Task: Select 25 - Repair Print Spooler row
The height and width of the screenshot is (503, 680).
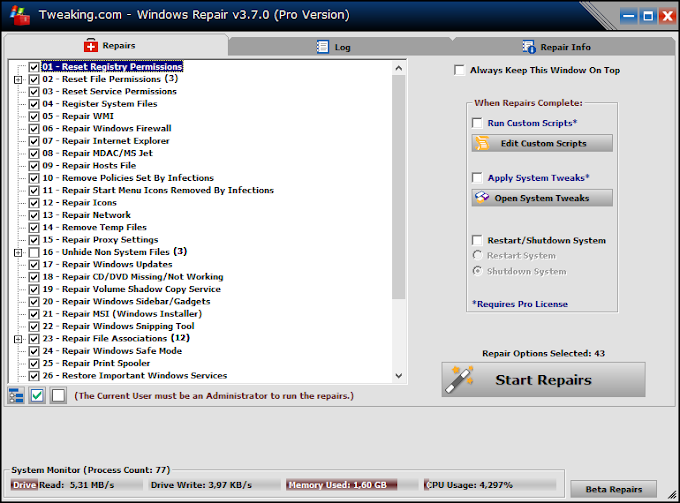Action: click(x=96, y=363)
